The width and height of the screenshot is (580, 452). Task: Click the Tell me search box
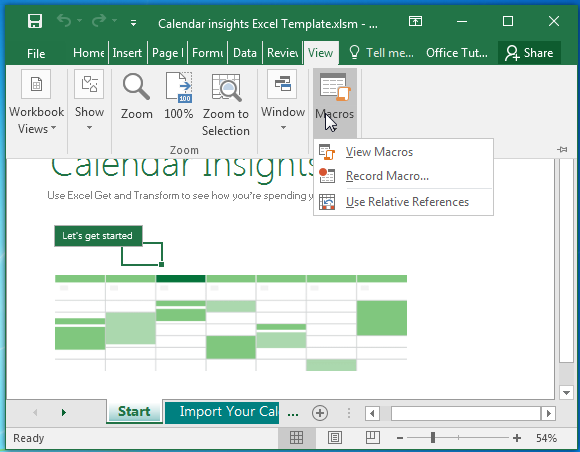point(381,53)
